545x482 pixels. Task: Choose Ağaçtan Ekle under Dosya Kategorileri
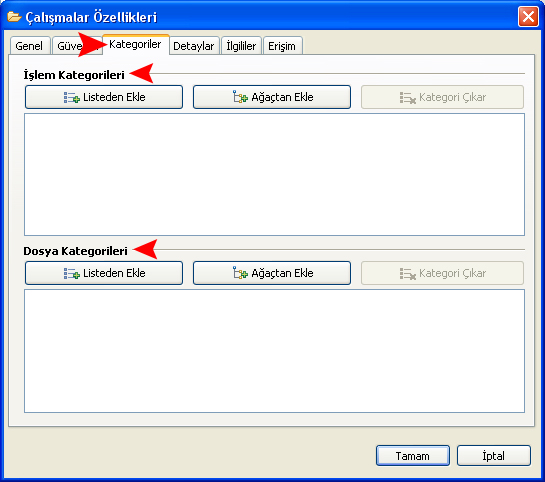pyautogui.click(x=272, y=273)
